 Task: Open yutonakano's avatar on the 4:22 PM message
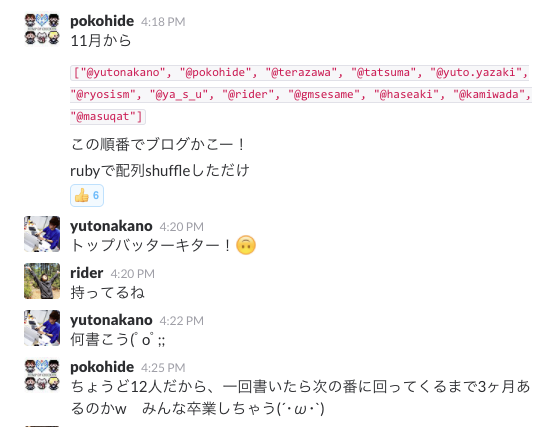[x=42, y=328]
